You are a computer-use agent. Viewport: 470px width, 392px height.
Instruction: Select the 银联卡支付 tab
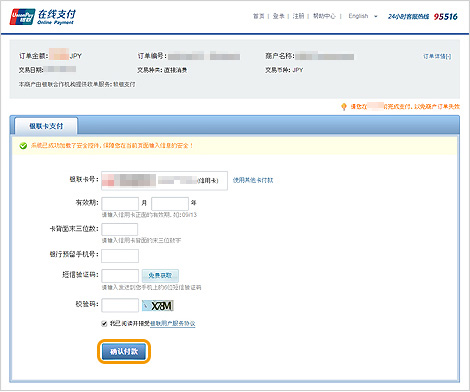coord(46,126)
